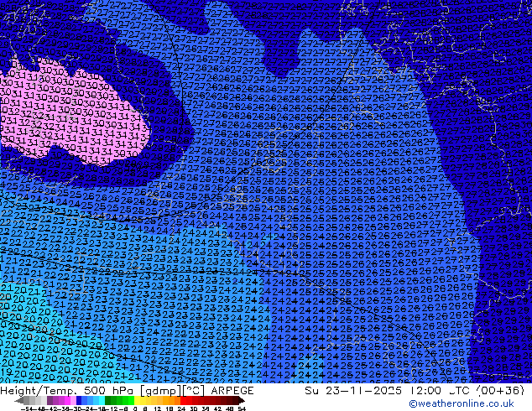Click the '54' legend scale maximum value
Screen dimensions: 532x411
coord(242,409)
